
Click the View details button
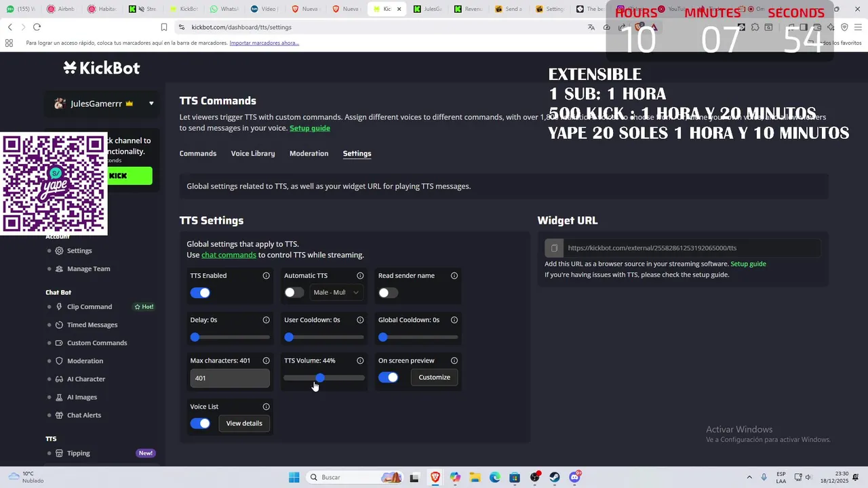244,424
